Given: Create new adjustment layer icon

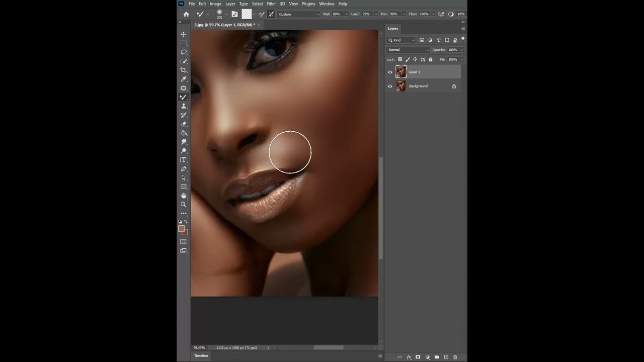Looking at the screenshot, I should (x=427, y=357).
